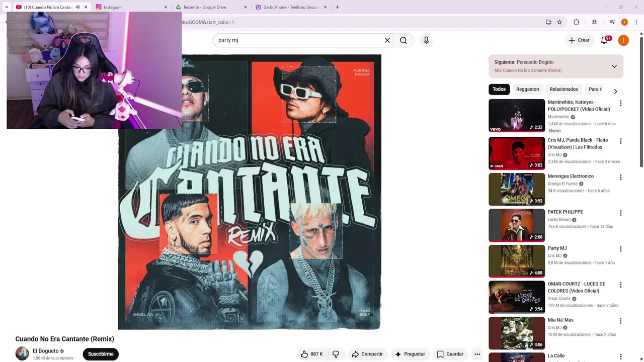Open the POLLYPOCKET video thumbnail
Screen dimensions: 644x362
(517, 116)
